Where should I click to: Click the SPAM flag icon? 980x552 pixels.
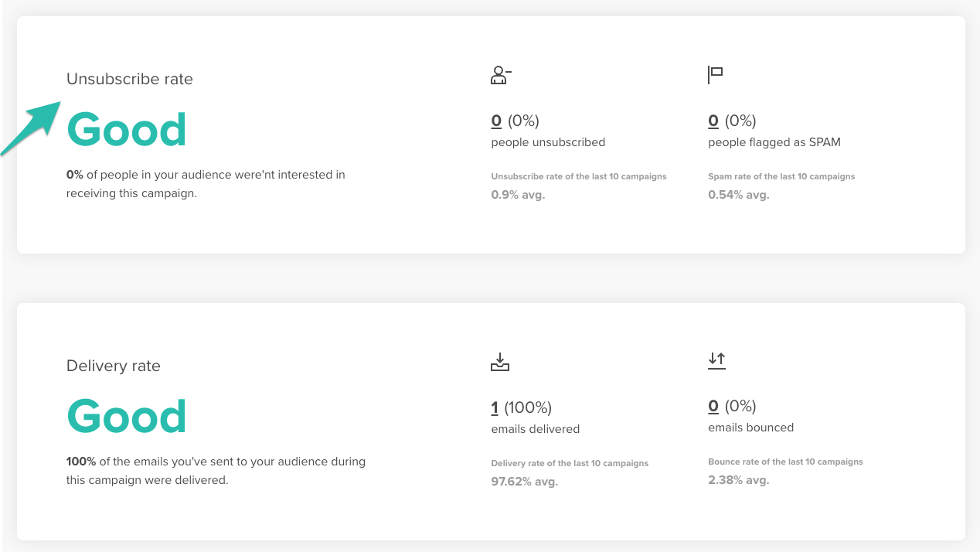point(715,75)
